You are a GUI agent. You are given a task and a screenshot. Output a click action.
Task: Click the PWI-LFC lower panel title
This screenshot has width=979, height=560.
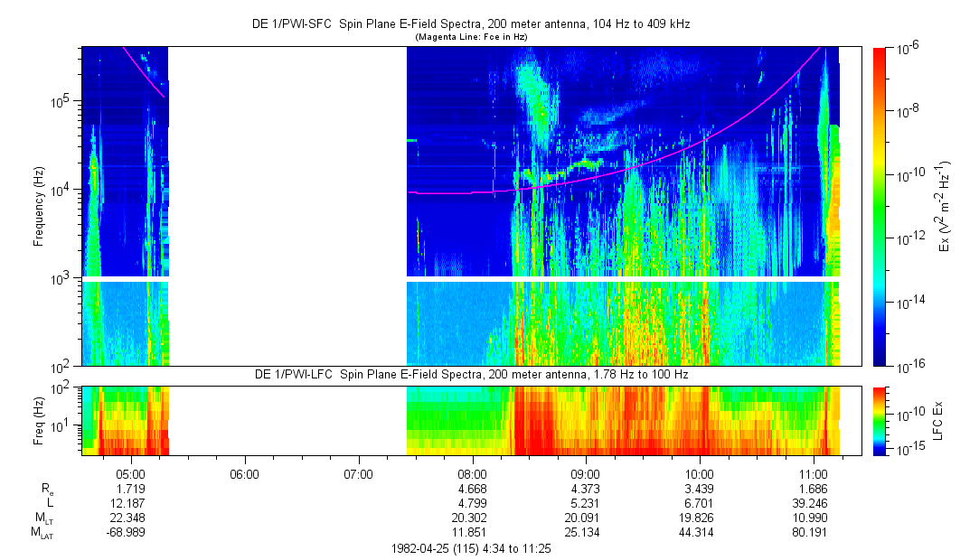[470, 374]
